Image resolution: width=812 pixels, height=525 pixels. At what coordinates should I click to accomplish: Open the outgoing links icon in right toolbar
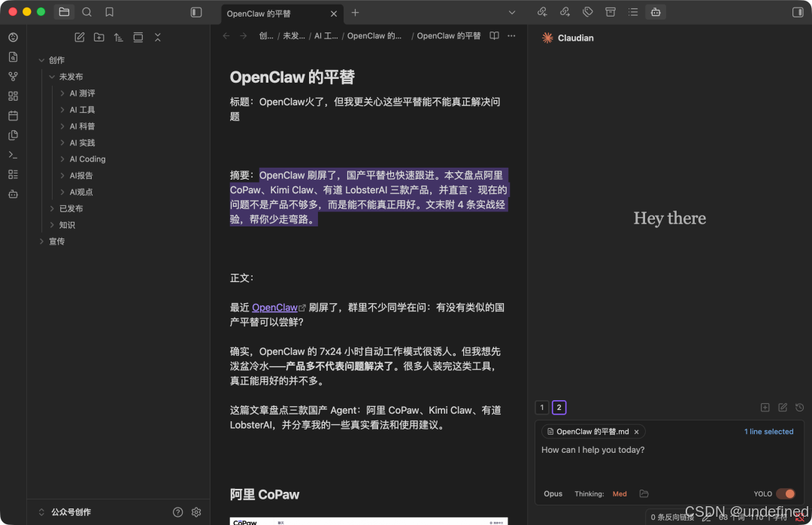(x=565, y=12)
